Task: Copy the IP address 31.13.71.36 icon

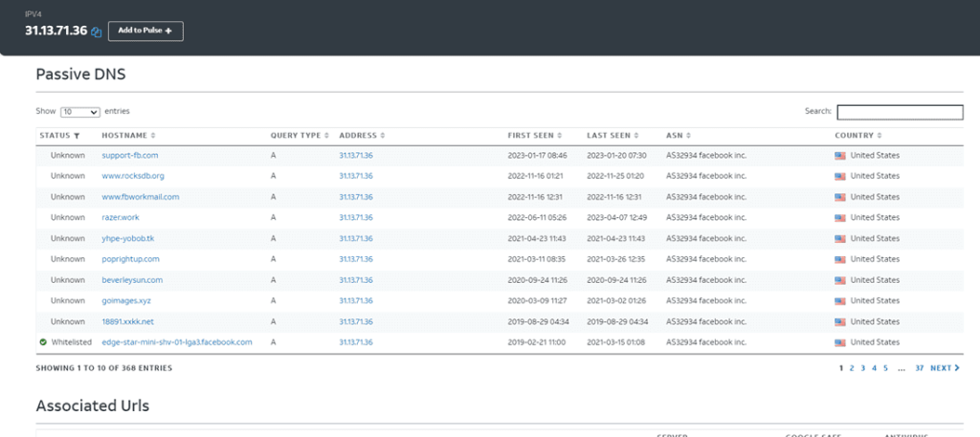Action: click(x=97, y=32)
